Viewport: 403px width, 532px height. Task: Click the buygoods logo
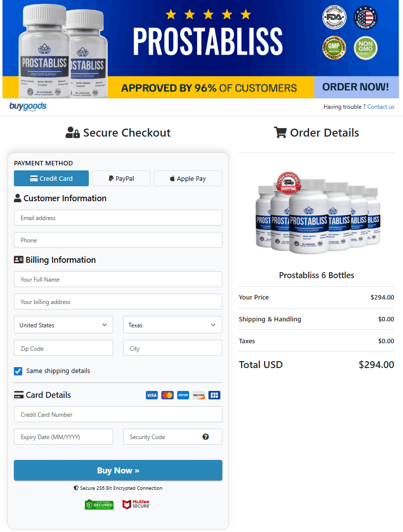[28, 106]
